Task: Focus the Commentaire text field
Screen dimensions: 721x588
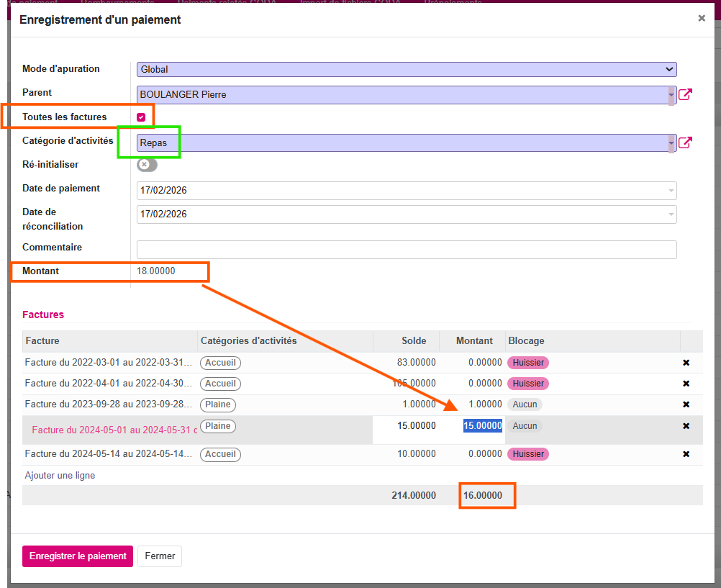Action: [x=407, y=250]
